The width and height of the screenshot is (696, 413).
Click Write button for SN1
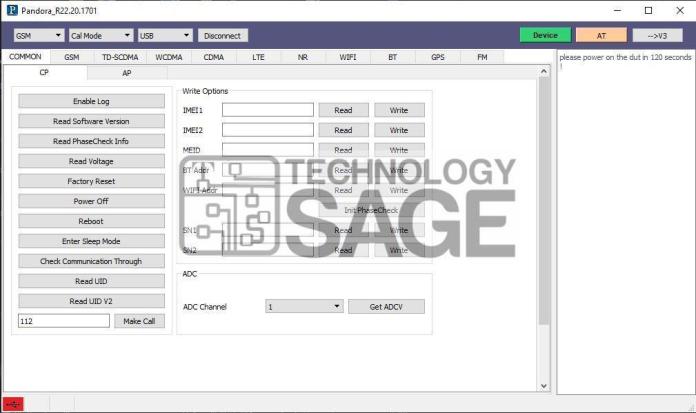coord(399,230)
